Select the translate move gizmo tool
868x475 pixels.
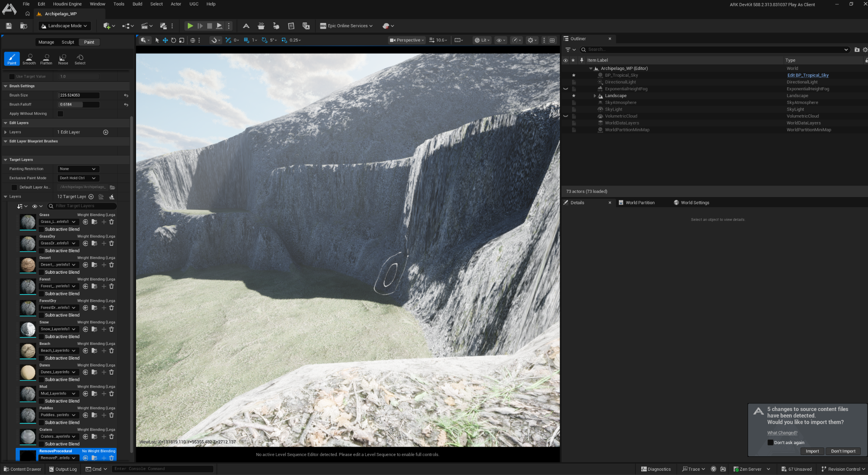coord(165,40)
